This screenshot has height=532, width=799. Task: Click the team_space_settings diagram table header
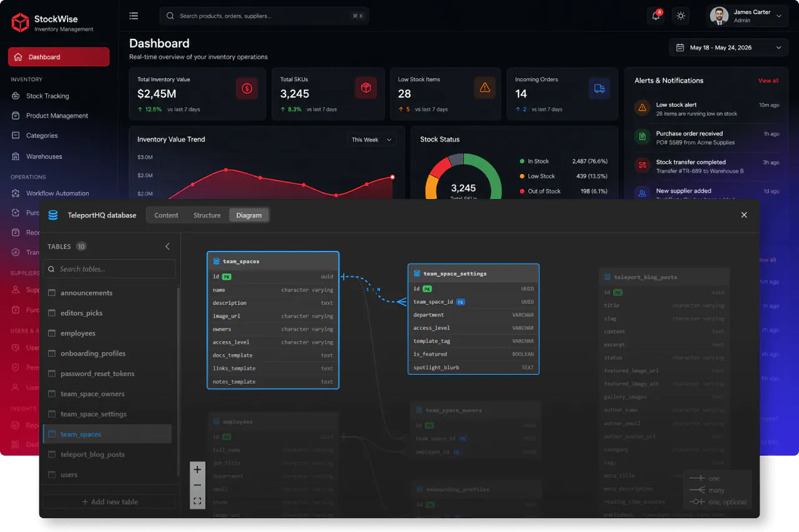473,274
